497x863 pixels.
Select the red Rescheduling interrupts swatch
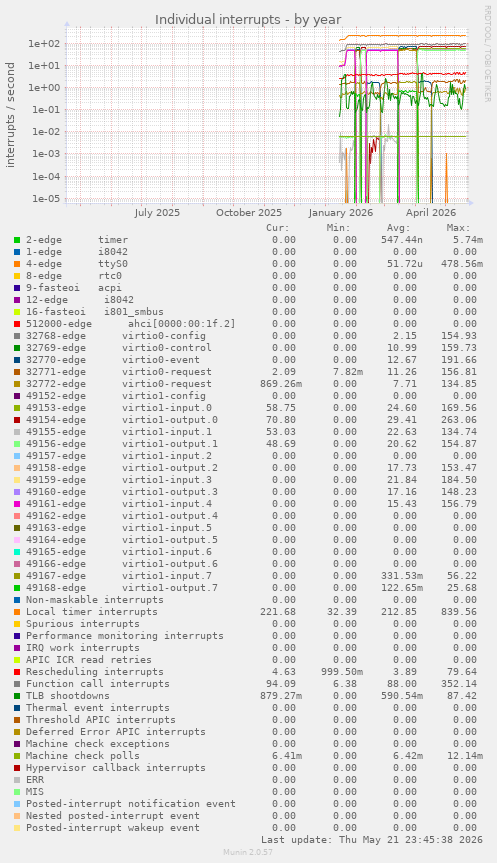pyautogui.click(x=17, y=672)
